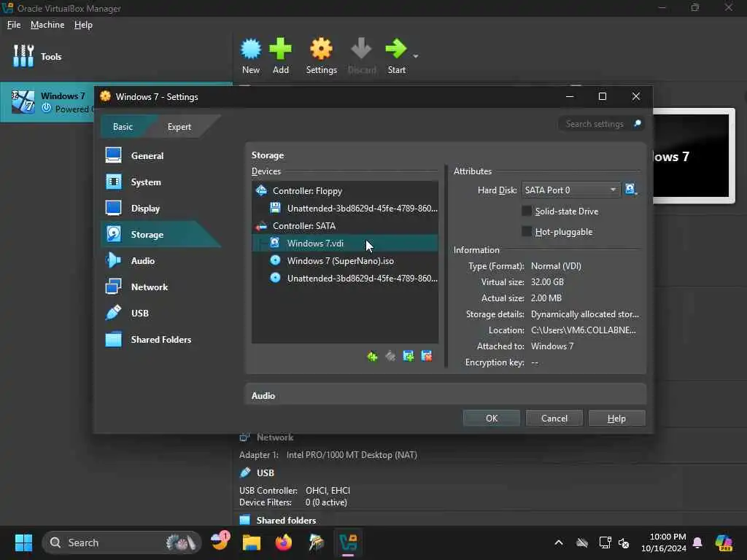Screen dimensions: 747x560
Task: Select the Windows 7 VM in machine list
Action: (x=47, y=102)
